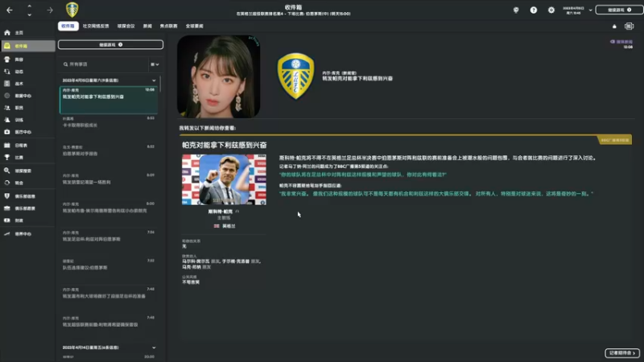Open the screen flow icon below Continue

pyautogui.click(x=630, y=27)
